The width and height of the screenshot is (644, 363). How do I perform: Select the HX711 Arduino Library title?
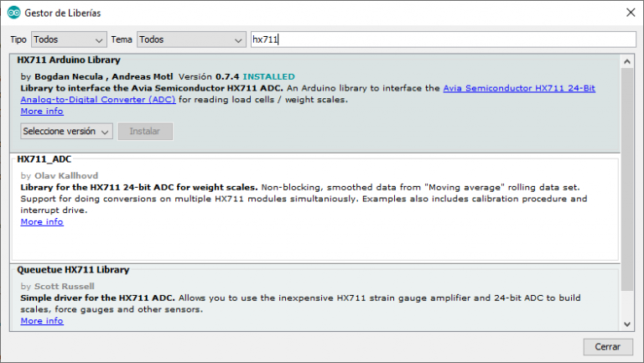click(69, 60)
